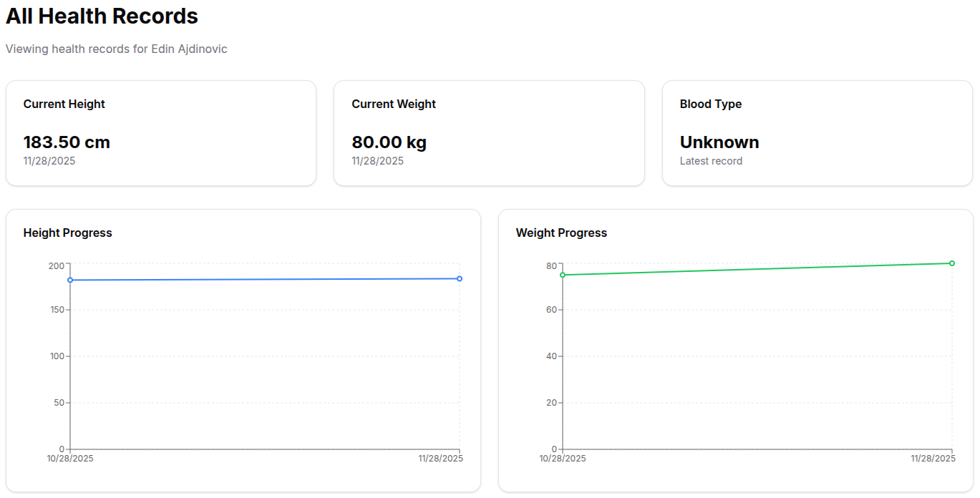Click the Weight Progress chart title
980x498 pixels.
pyautogui.click(x=561, y=233)
